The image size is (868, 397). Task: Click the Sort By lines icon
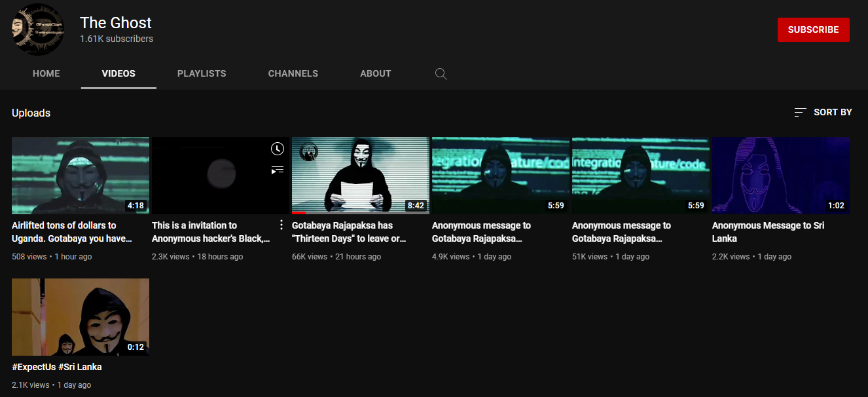tap(800, 112)
